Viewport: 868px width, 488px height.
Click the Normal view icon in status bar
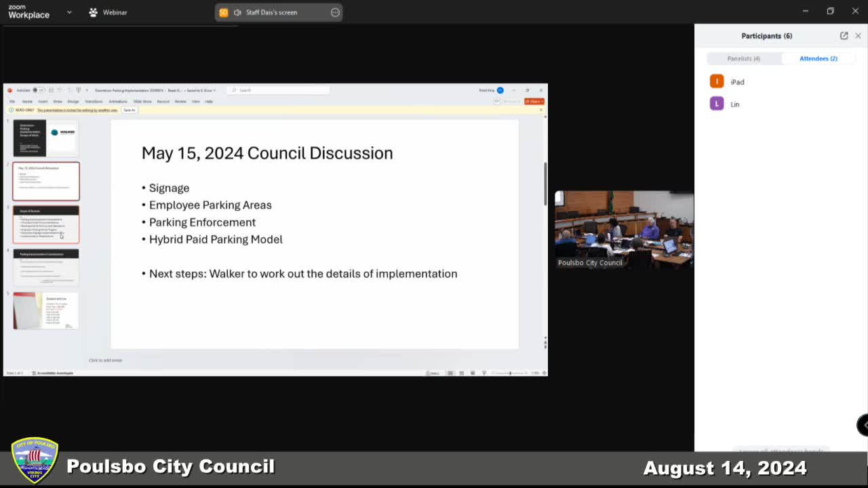pos(450,372)
